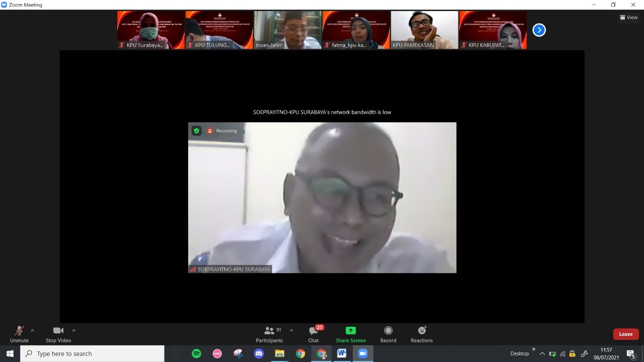Expand the arrow next to Participants
Screen dimensions: 644x362
click(x=291, y=330)
